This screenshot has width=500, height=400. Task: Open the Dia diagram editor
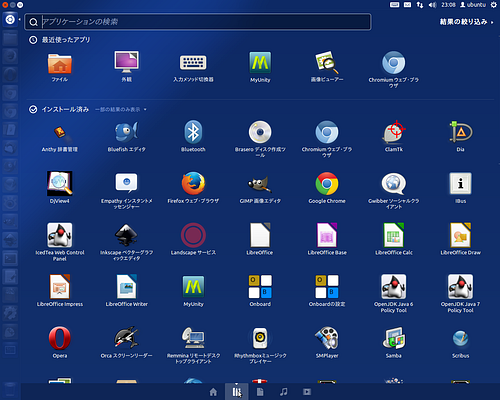coord(460,132)
